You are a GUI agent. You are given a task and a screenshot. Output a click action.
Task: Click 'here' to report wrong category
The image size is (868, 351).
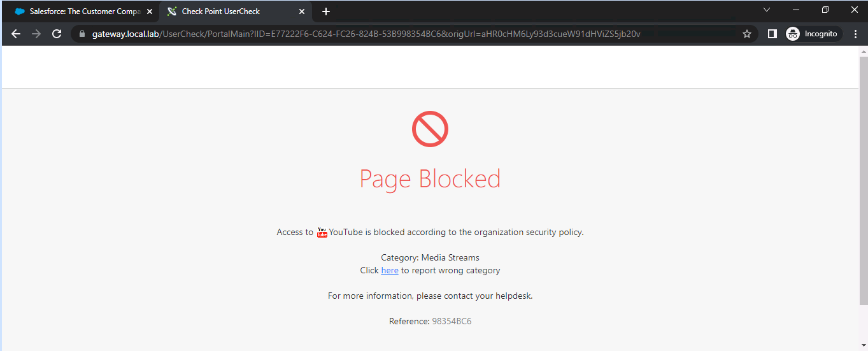(390, 270)
